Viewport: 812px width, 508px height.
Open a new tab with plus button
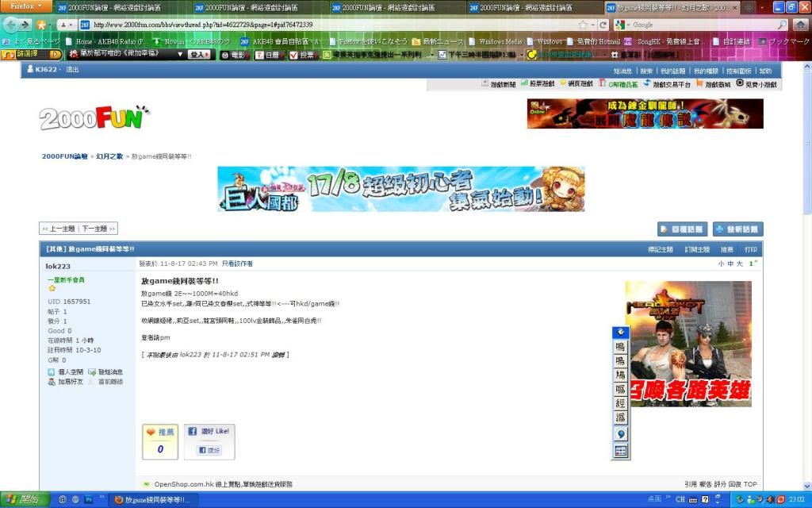747,7
